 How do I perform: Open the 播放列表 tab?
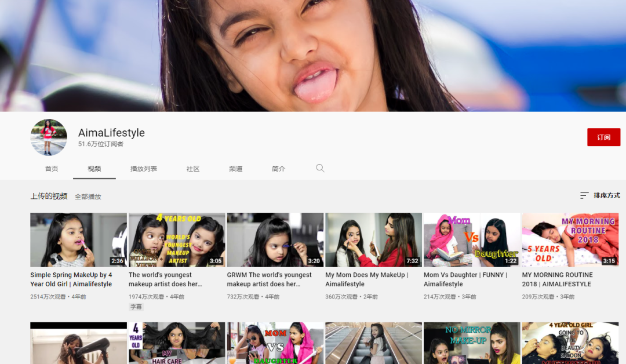pos(144,169)
